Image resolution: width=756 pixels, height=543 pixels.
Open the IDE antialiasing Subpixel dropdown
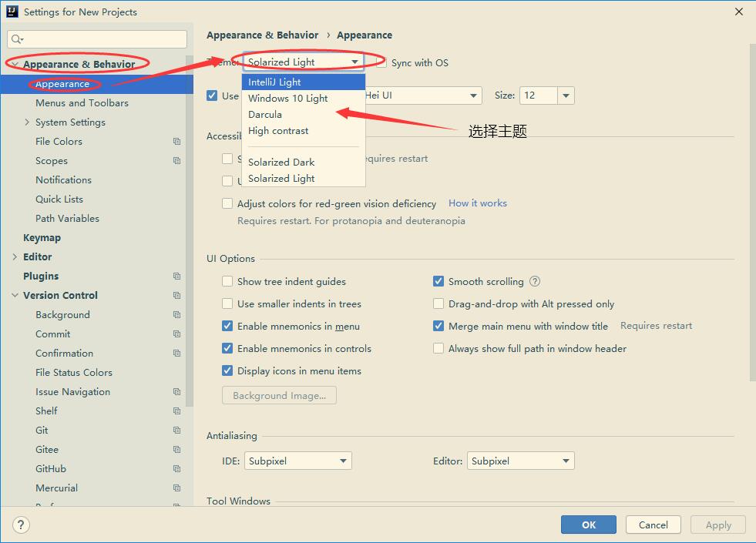298,461
